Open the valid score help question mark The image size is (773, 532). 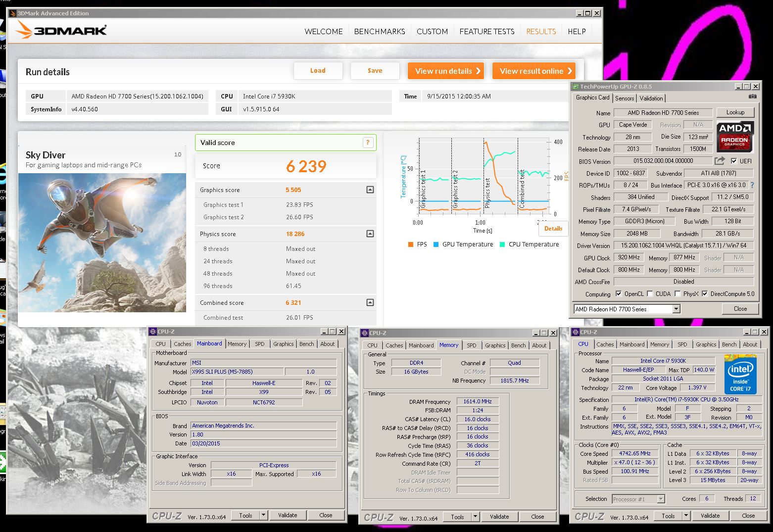point(368,143)
